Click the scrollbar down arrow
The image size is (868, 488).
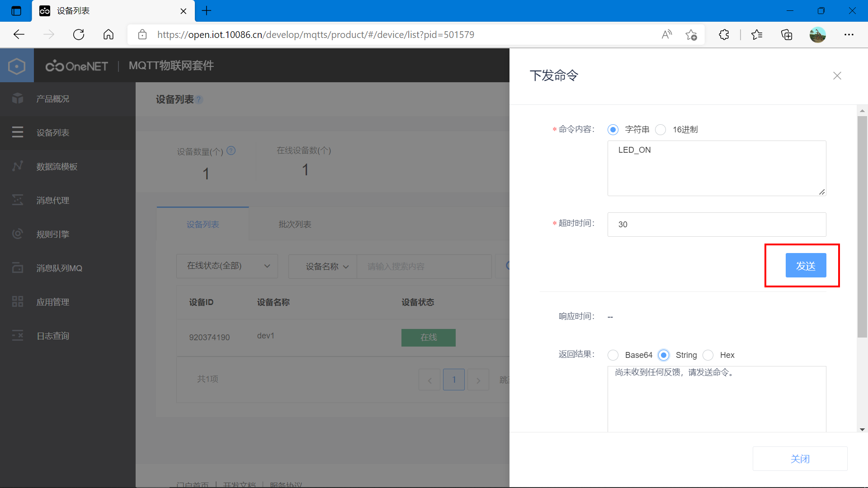tap(862, 429)
